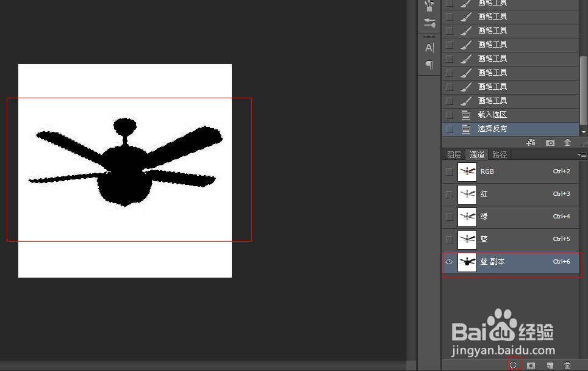
Task: Toggle visibility of 绿 channel
Action: 450,217
